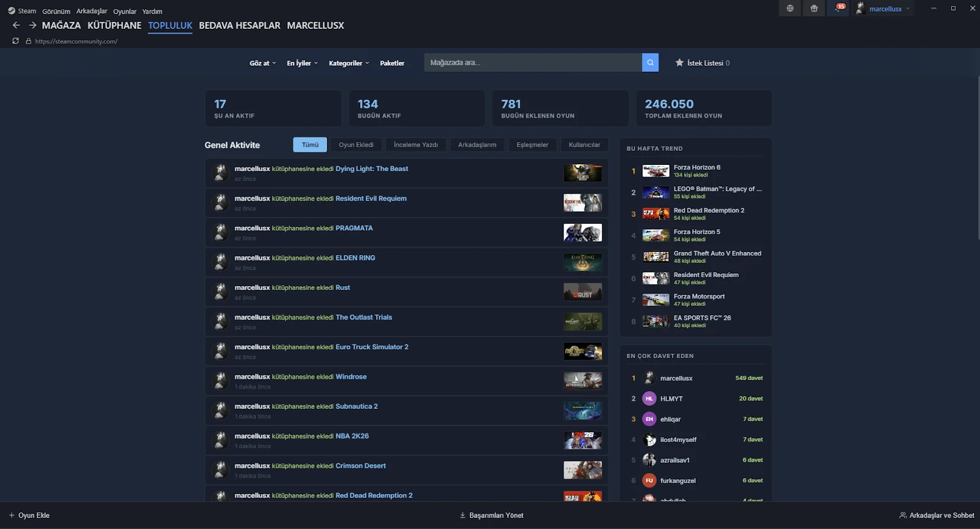Viewport: 980px width, 529px height.
Task: Expand the Kategoriler dropdown
Action: [349, 63]
